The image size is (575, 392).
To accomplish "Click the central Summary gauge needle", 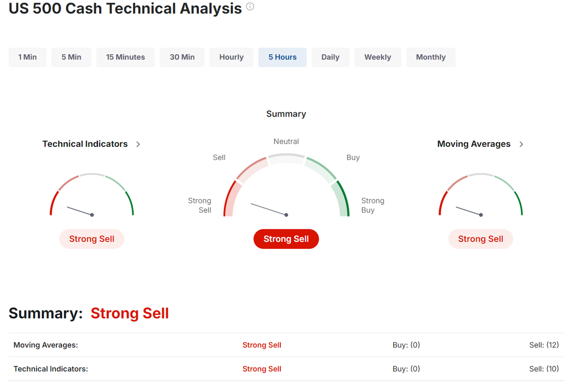I will (x=269, y=209).
